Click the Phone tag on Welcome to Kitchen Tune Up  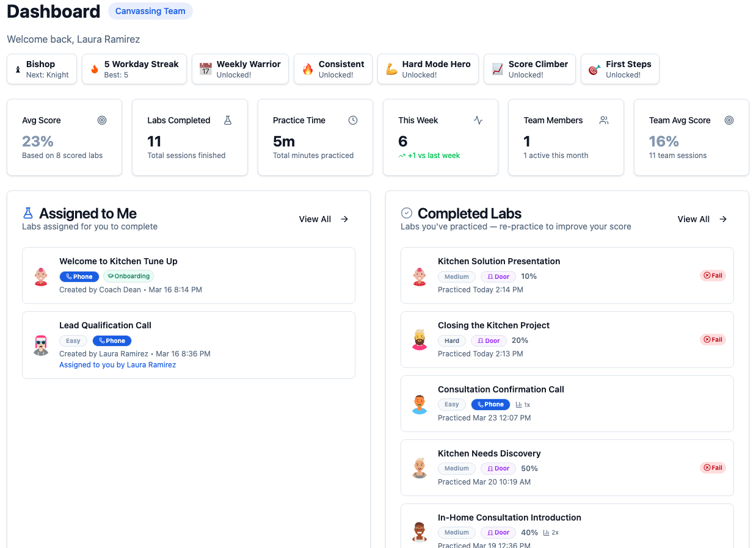79,276
